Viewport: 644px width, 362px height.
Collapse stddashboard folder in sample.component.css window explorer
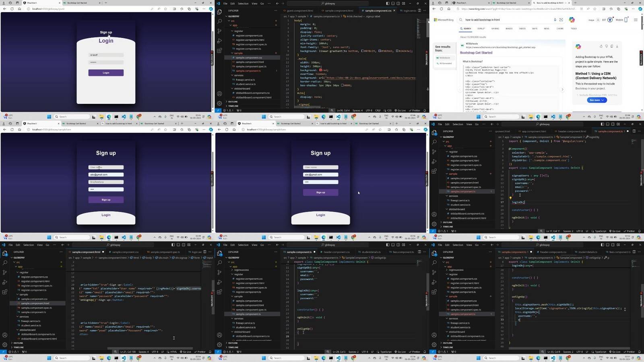pos(242,89)
